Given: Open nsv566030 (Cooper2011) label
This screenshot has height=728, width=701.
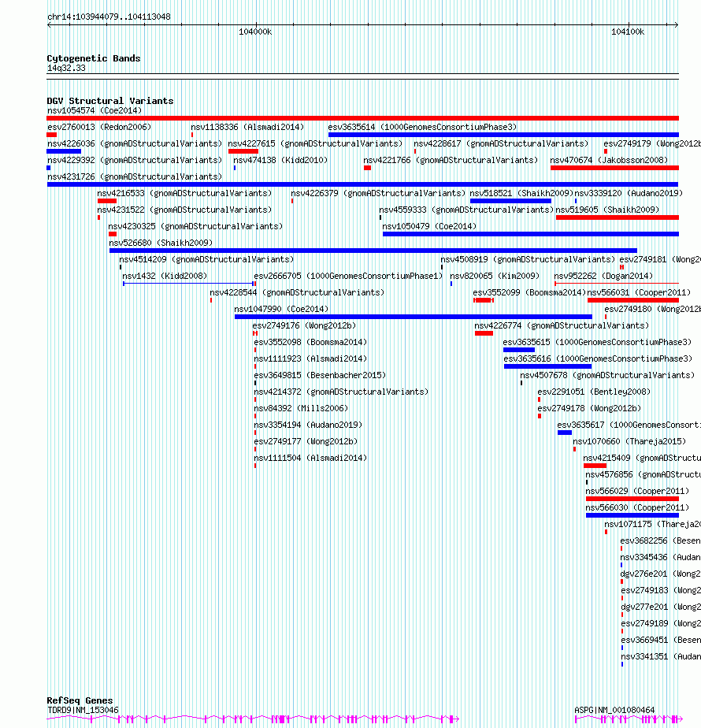Looking at the screenshot, I should coord(637,508).
